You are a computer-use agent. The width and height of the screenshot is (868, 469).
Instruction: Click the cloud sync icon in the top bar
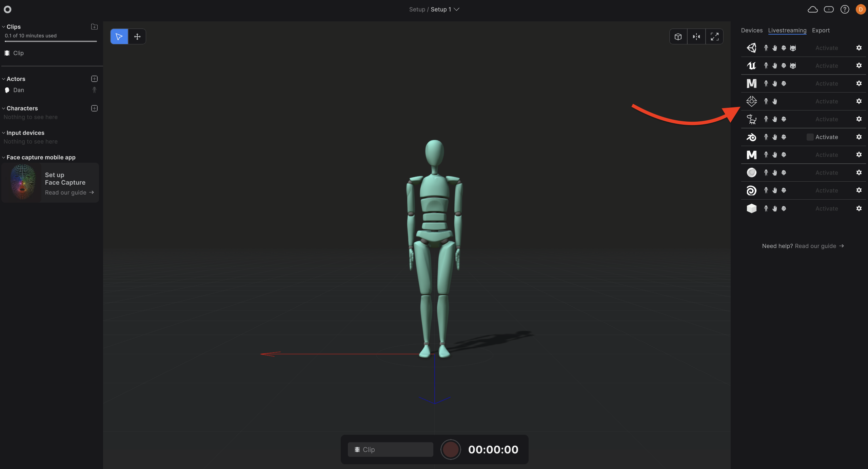813,9
